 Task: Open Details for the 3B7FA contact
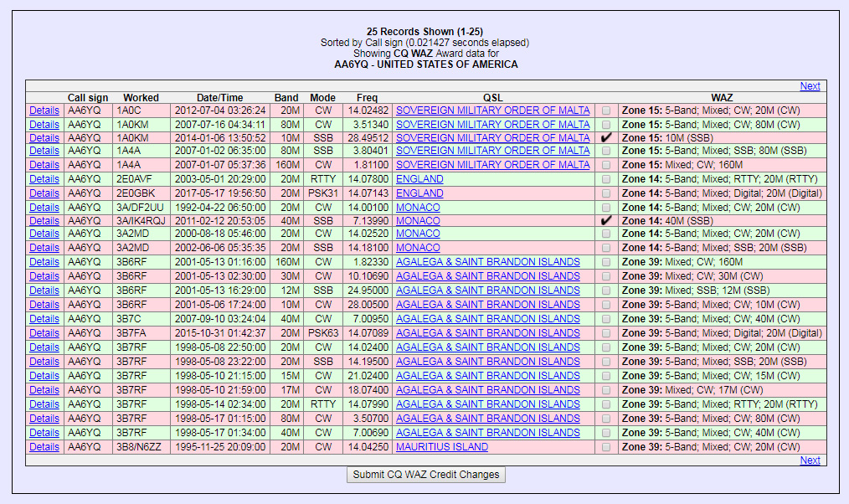pos(44,333)
